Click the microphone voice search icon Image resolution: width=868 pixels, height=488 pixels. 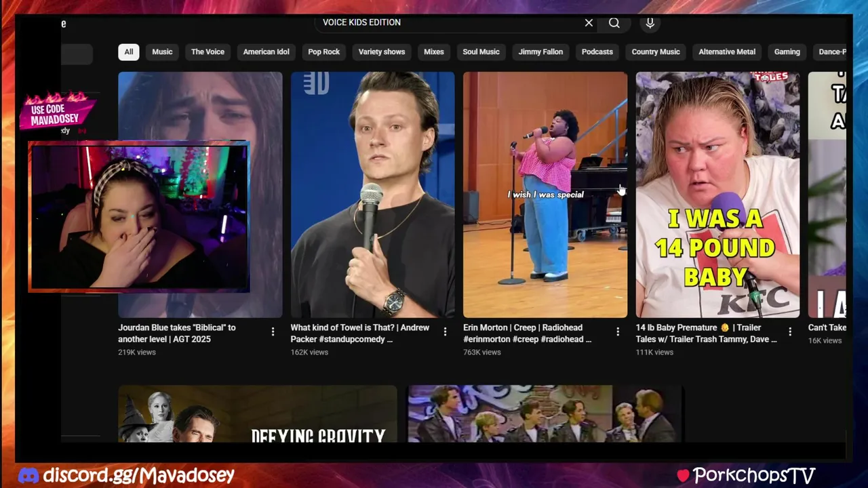650,23
